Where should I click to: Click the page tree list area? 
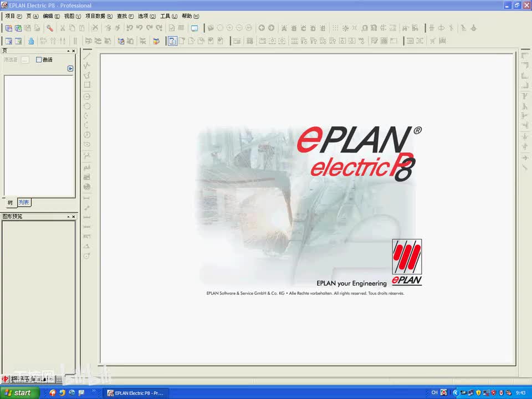point(39,136)
